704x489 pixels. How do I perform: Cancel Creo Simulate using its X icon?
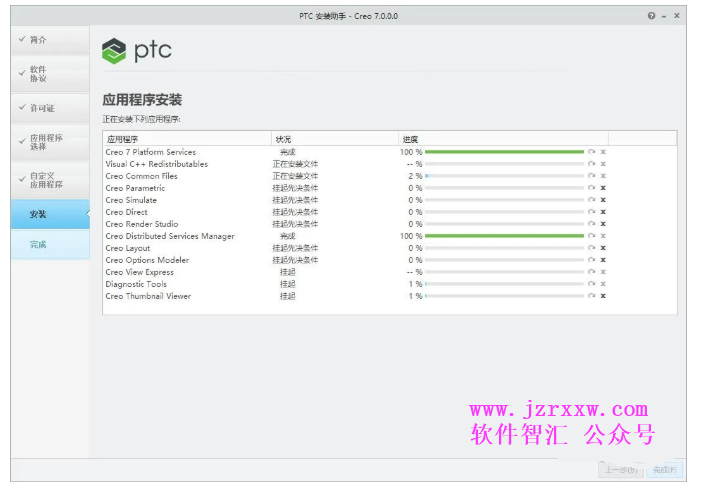(x=603, y=200)
